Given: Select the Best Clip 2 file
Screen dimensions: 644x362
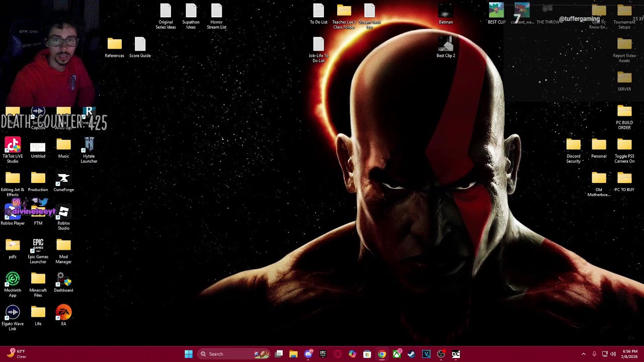Looking at the screenshot, I should pos(446,48).
